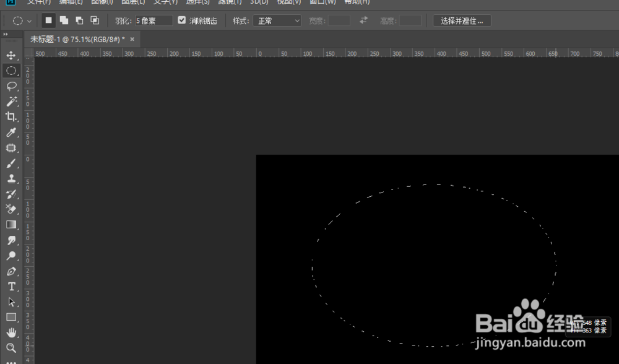Viewport: 619px width, 364px height.
Task: Expand the toolbox with the double-arrow
Action: (6, 34)
